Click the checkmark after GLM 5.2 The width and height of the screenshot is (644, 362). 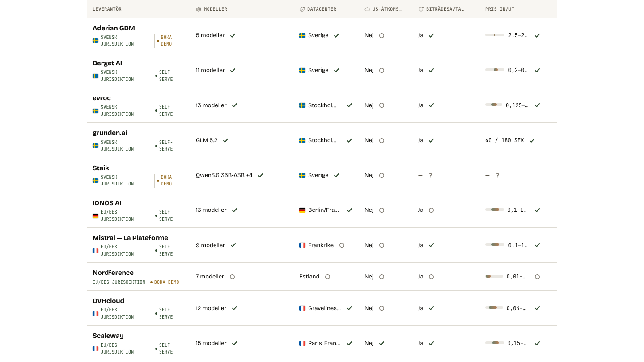tap(225, 140)
